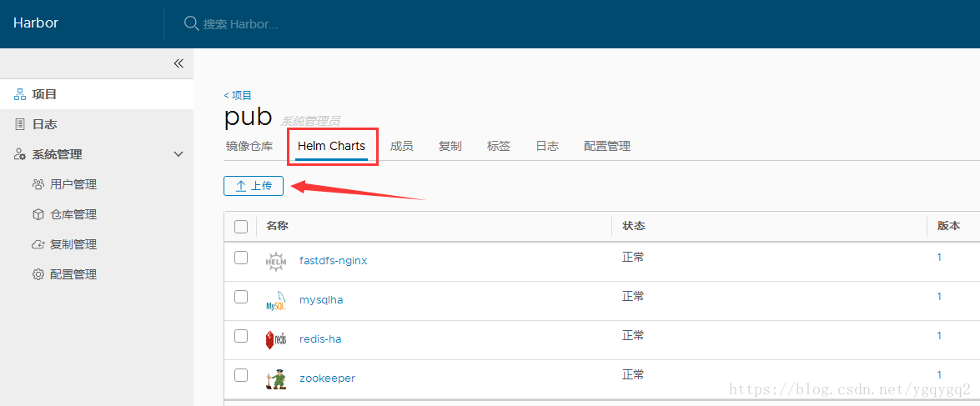Screen dimensions: 980x406
Task: Click the 项目 sidebar icon
Action: click(20, 94)
